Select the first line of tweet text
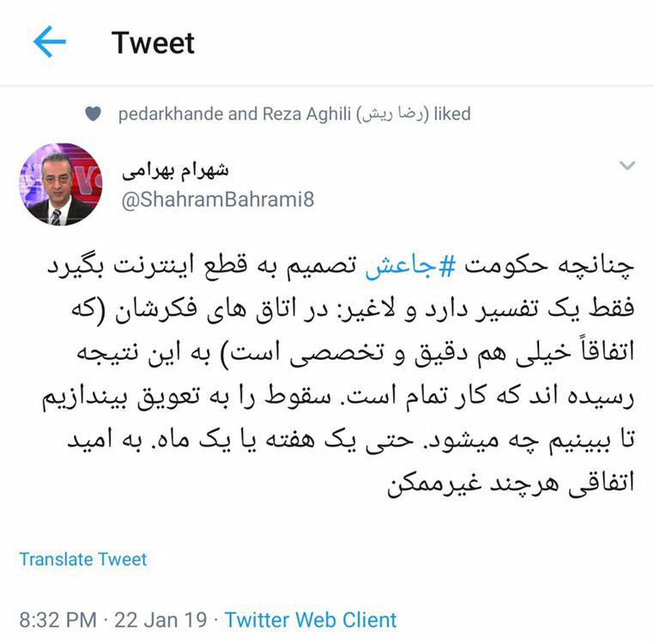This screenshot has height=644, width=654. point(341,266)
